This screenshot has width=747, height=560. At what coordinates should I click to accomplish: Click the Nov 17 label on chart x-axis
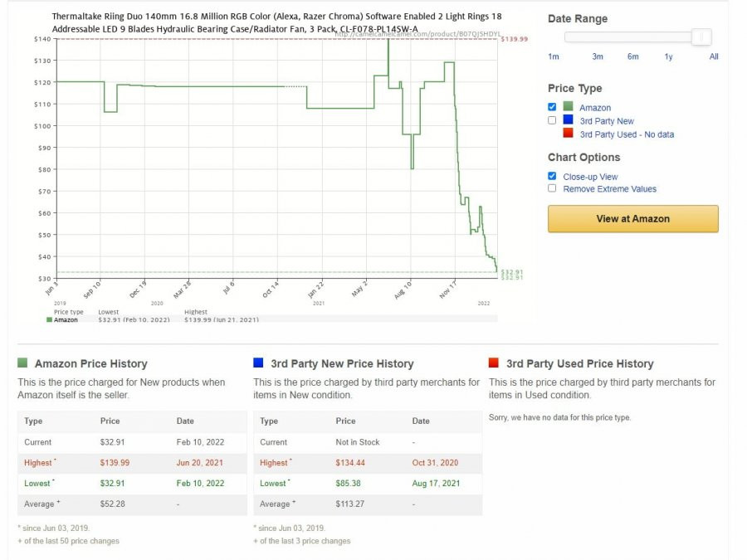[448, 289]
